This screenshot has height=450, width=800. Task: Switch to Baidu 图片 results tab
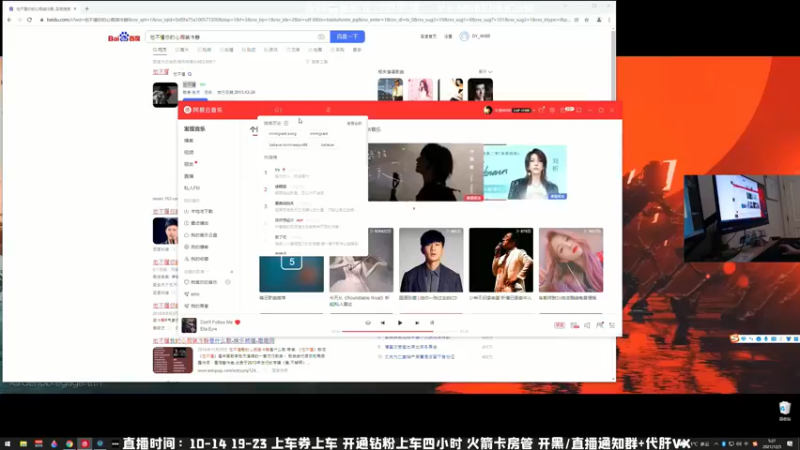(183, 50)
